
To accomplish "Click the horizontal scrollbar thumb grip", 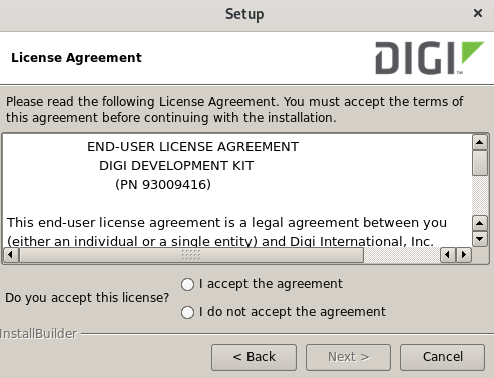I will [x=191, y=255].
